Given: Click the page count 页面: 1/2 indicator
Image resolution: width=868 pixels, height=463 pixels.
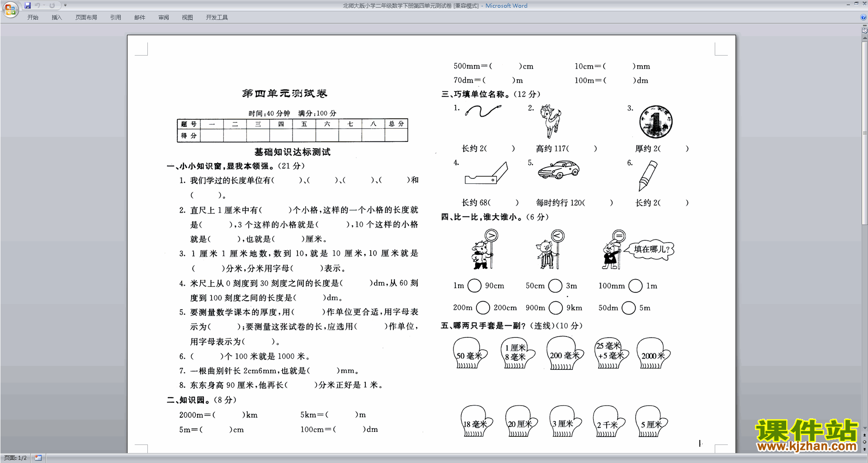Looking at the screenshot, I should click(x=15, y=458).
